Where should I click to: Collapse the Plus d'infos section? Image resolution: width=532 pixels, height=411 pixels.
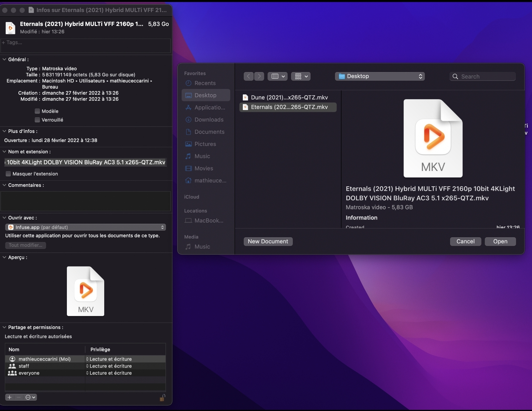tap(4, 131)
